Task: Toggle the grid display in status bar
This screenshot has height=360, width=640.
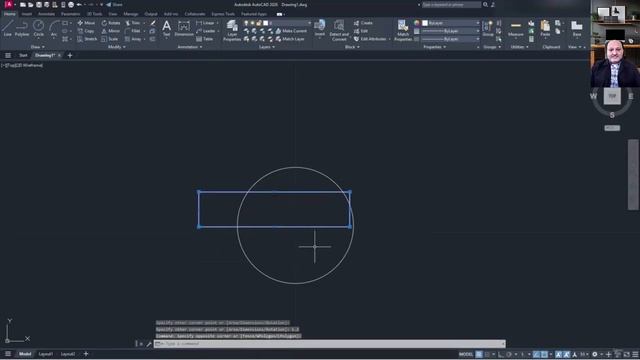Action: click(479, 354)
